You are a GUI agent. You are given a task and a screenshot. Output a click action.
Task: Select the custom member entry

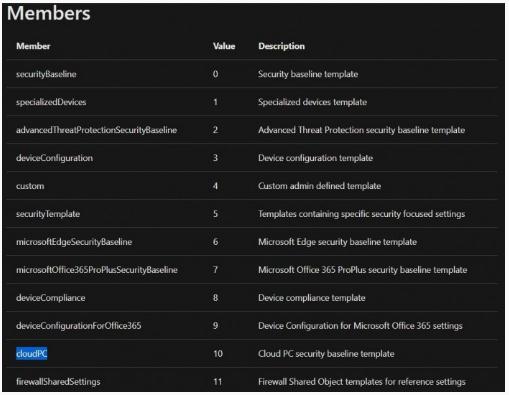[30, 186]
